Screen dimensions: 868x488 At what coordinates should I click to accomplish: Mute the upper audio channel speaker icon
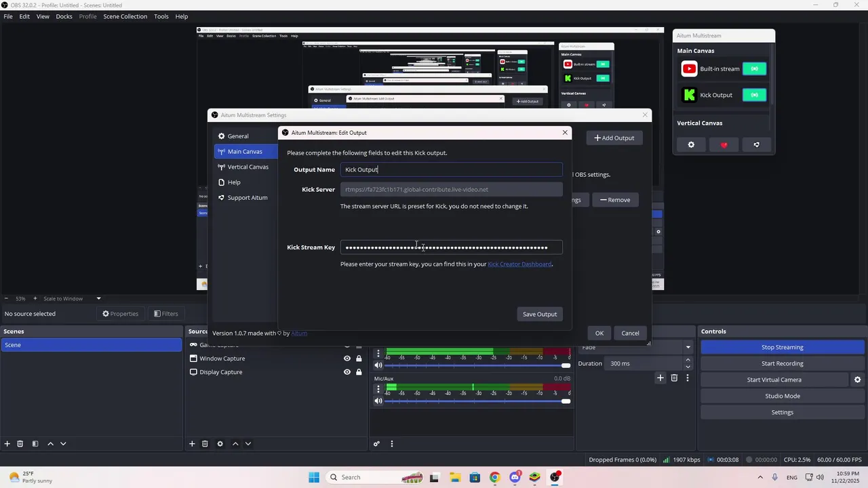tap(378, 365)
